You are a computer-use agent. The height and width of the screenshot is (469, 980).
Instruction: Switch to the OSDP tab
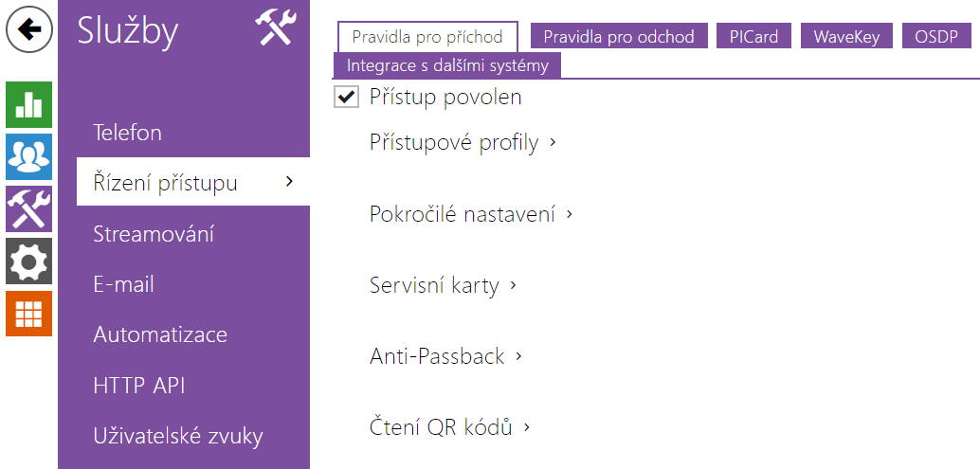[936, 37]
